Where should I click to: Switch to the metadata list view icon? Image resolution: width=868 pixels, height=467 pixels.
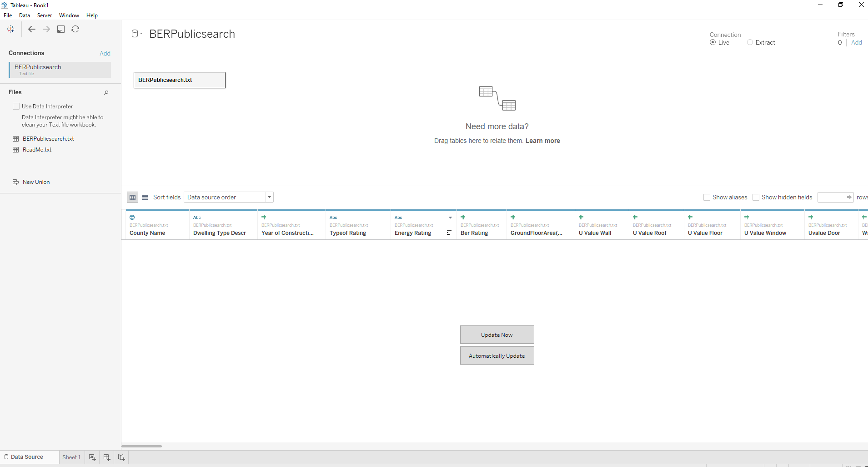(x=145, y=197)
